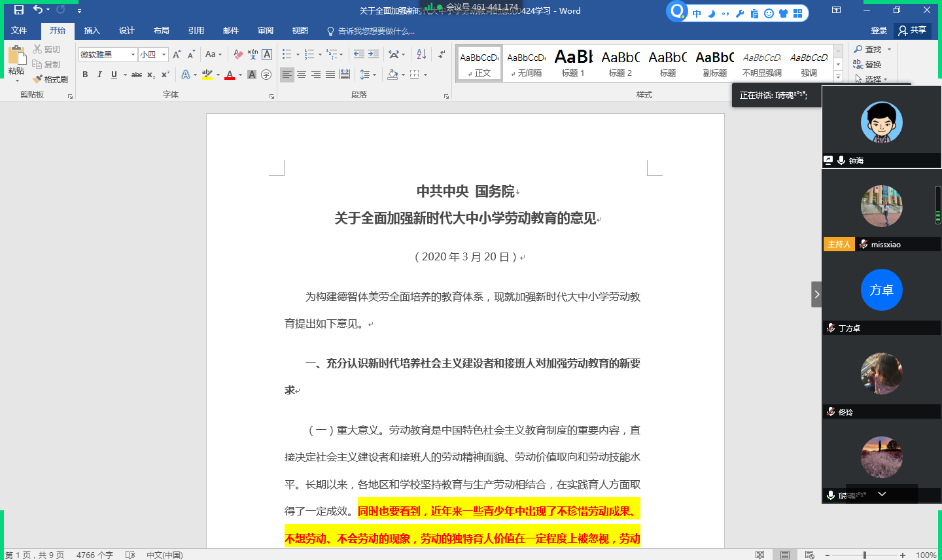The height and width of the screenshot is (560, 942).
Task: Click the Replace (替换) icon
Action: point(867,64)
